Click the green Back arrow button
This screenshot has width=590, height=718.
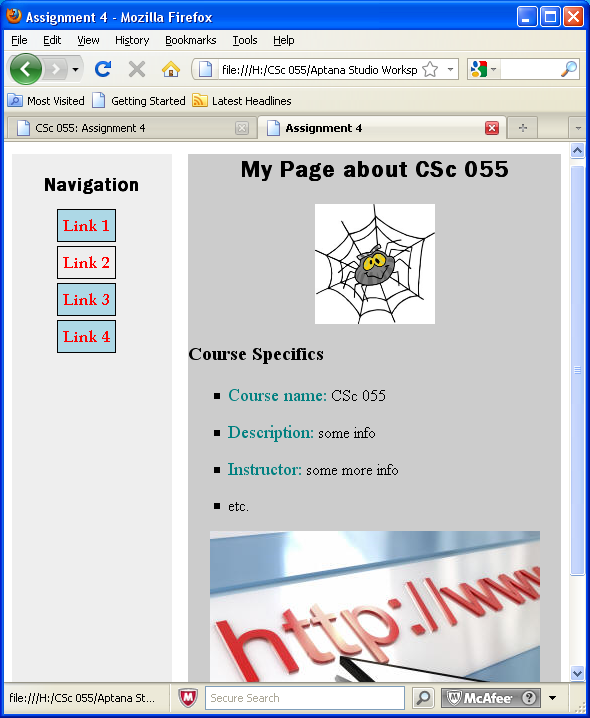(26, 69)
